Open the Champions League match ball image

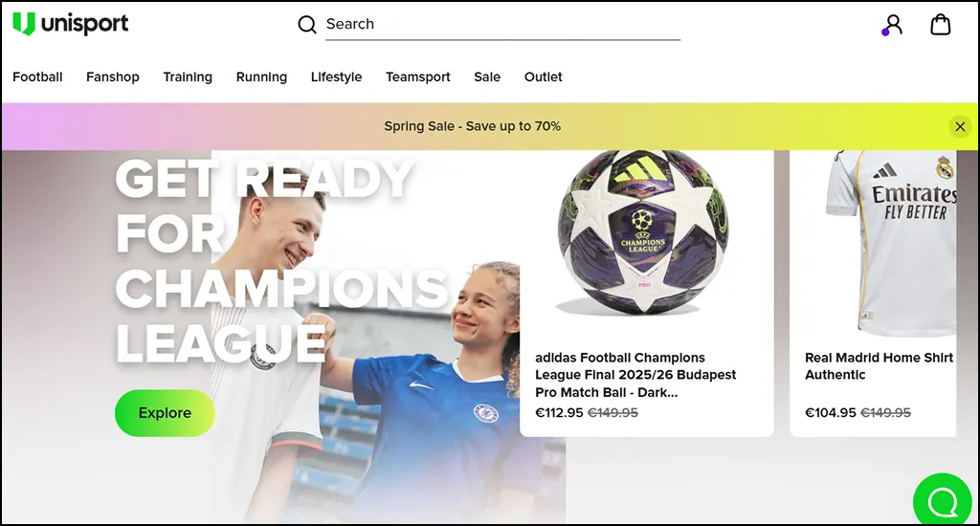pyautogui.click(x=643, y=232)
